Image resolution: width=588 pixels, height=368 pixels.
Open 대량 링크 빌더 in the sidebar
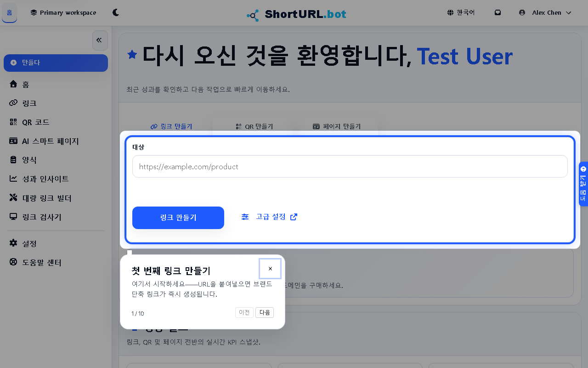point(56,198)
